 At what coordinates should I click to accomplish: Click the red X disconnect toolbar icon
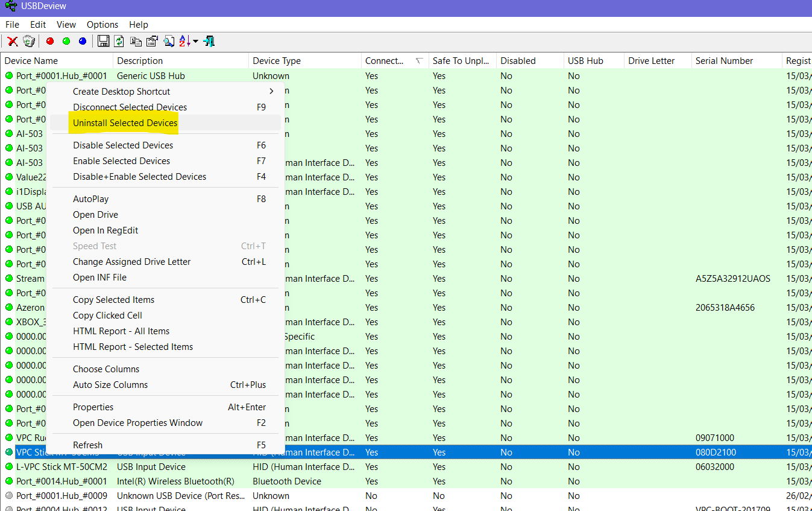coord(12,41)
